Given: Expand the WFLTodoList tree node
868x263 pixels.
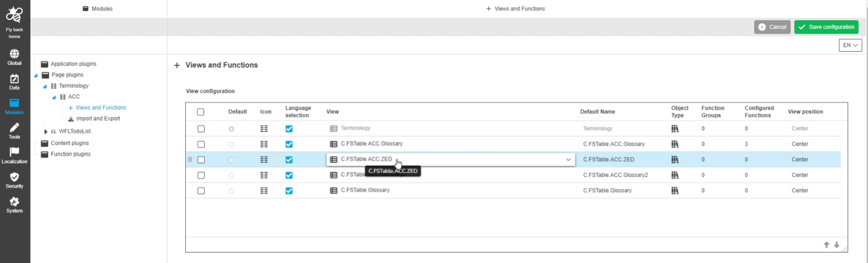Looking at the screenshot, I should [46, 131].
